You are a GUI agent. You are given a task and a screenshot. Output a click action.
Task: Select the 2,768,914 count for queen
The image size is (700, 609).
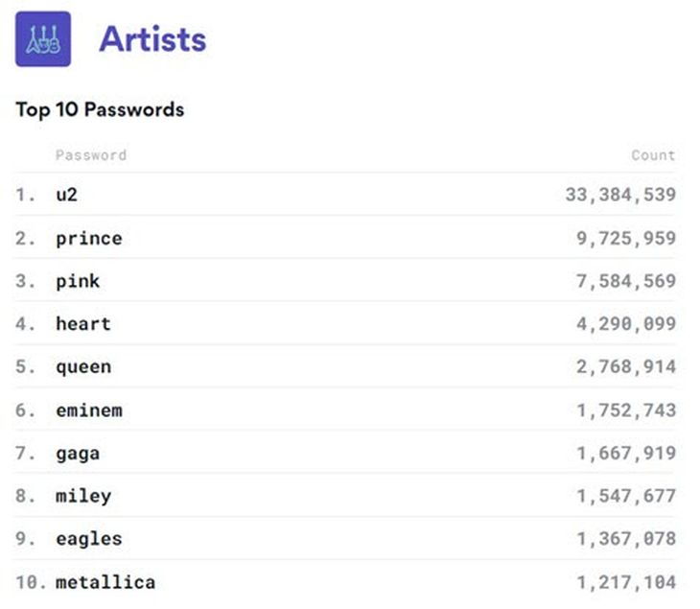(626, 366)
